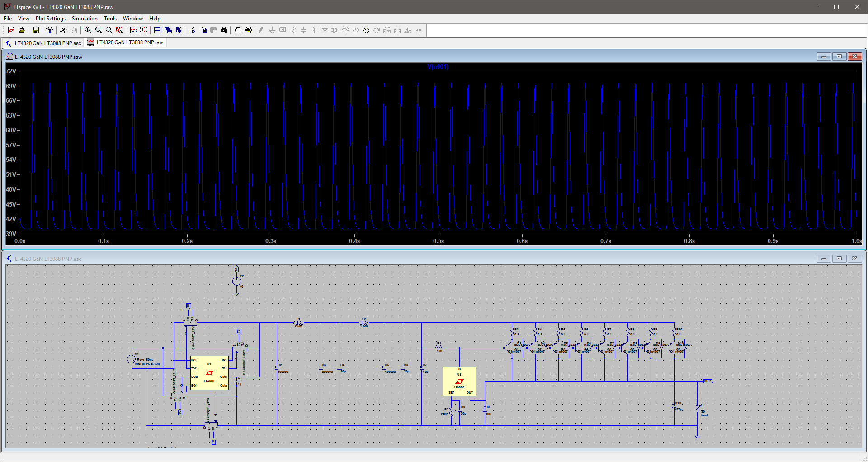Switch to LT4320 GaN LT3088 PNP.asc tab
Screen dimensions: 868x462
[43, 43]
